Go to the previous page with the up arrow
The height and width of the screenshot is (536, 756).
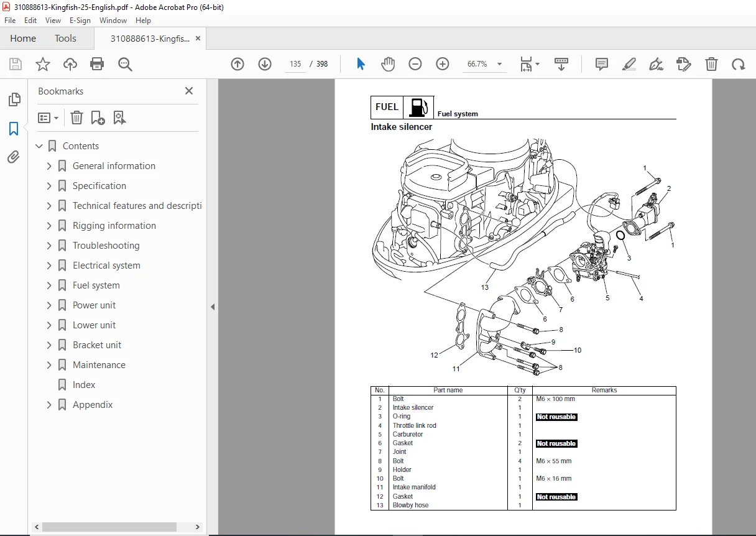click(237, 64)
